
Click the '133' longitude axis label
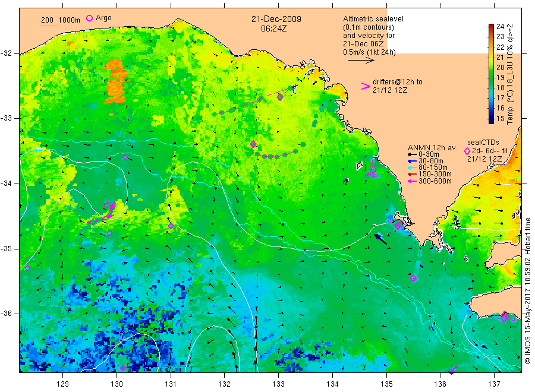278,384
